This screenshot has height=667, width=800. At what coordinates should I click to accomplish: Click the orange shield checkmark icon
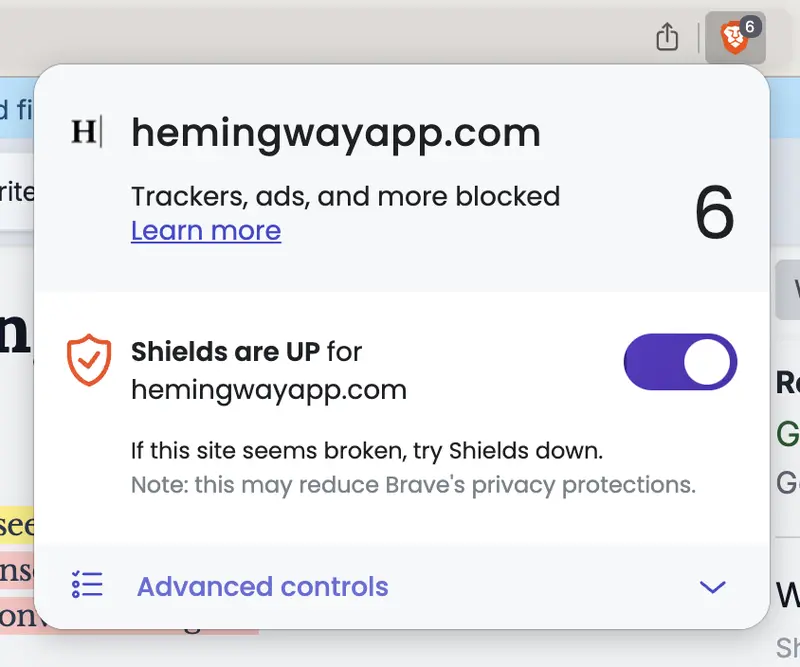[x=89, y=359]
